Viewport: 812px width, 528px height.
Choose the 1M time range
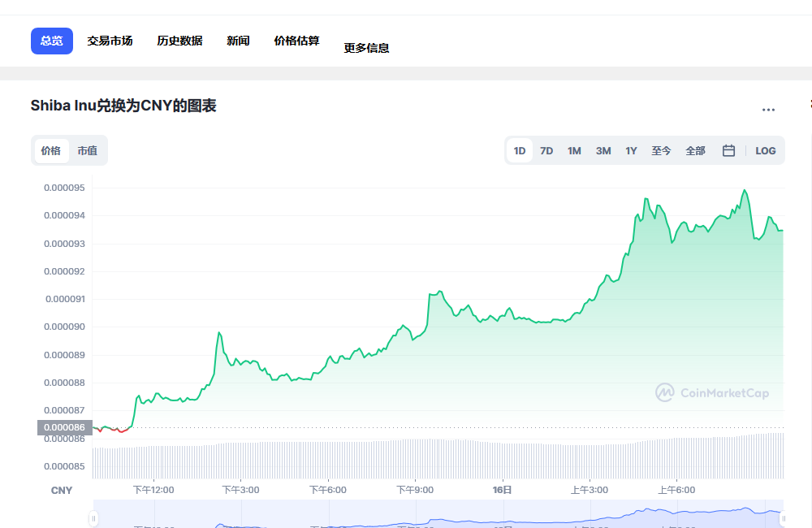pyautogui.click(x=574, y=150)
